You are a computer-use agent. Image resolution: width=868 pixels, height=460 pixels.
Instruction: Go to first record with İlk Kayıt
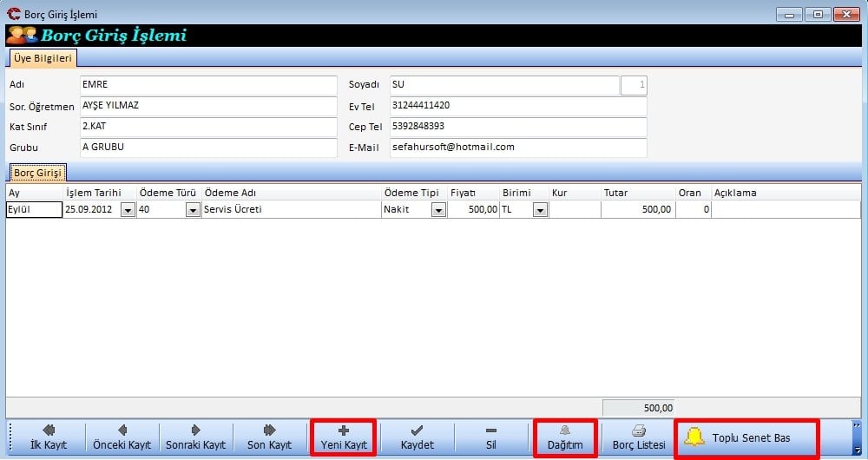click(49, 437)
